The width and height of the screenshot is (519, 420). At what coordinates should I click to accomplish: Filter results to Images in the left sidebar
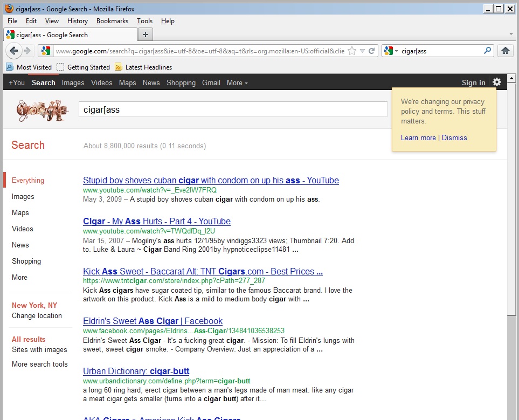pos(23,196)
